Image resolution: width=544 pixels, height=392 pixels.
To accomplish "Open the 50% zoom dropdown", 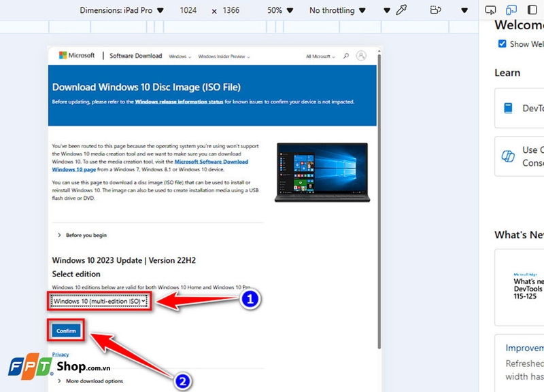I will [x=280, y=10].
